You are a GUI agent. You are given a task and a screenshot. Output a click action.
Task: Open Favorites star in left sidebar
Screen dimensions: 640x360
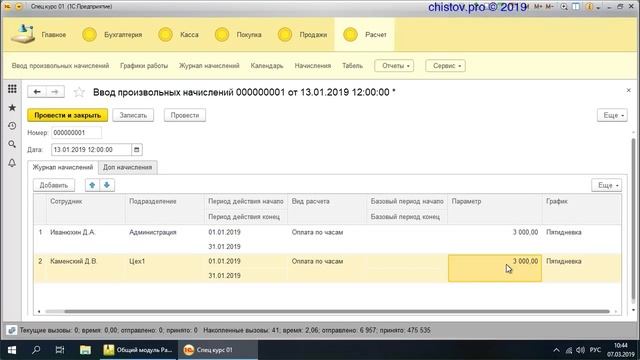12,108
